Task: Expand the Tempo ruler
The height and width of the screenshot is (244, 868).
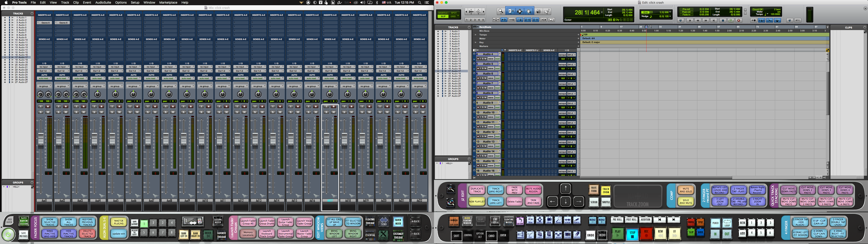Action: pyautogui.click(x=475, y=35)
